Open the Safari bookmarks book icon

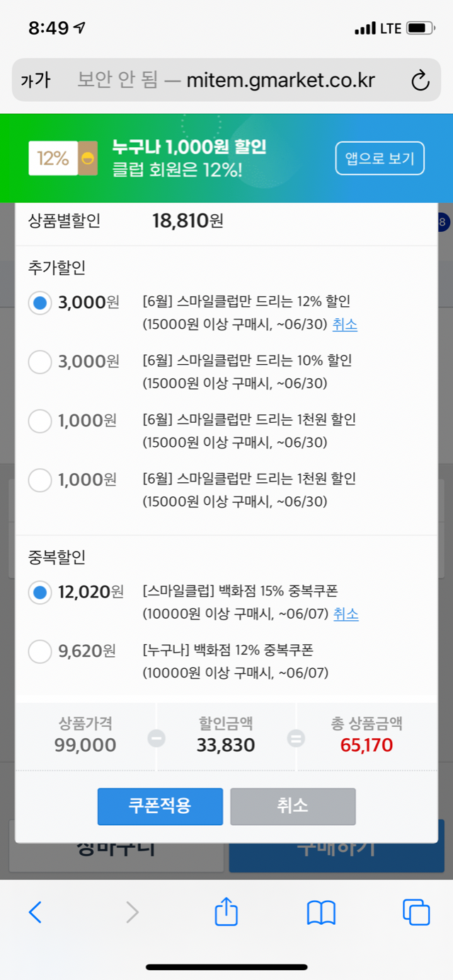[321, 912]
